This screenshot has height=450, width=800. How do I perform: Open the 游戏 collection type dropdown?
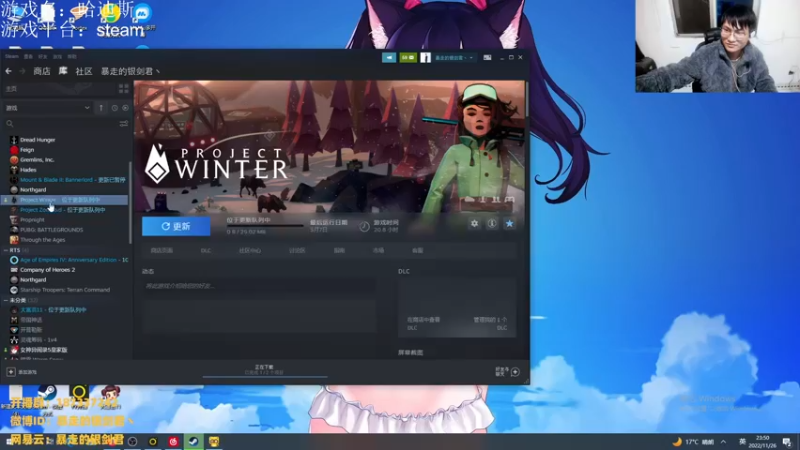[47, 108]
